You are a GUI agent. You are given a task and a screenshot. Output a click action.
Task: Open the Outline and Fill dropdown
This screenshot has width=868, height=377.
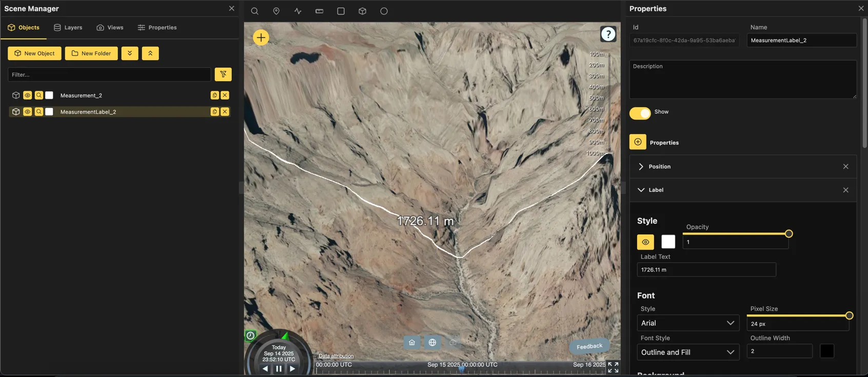click(687, 352)
